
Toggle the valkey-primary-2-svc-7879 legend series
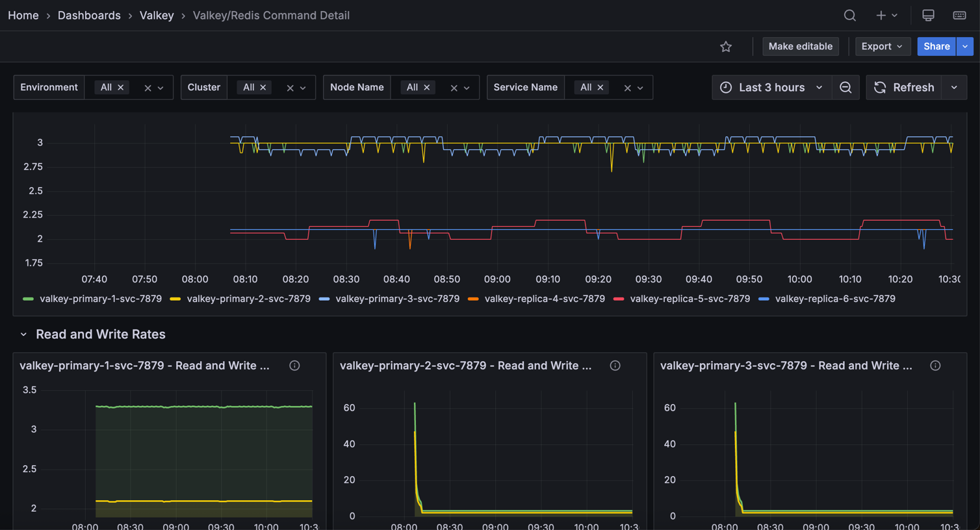248,299
